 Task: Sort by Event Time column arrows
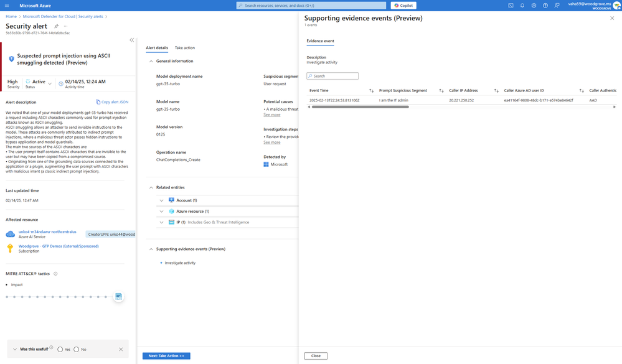coord(371,91)
